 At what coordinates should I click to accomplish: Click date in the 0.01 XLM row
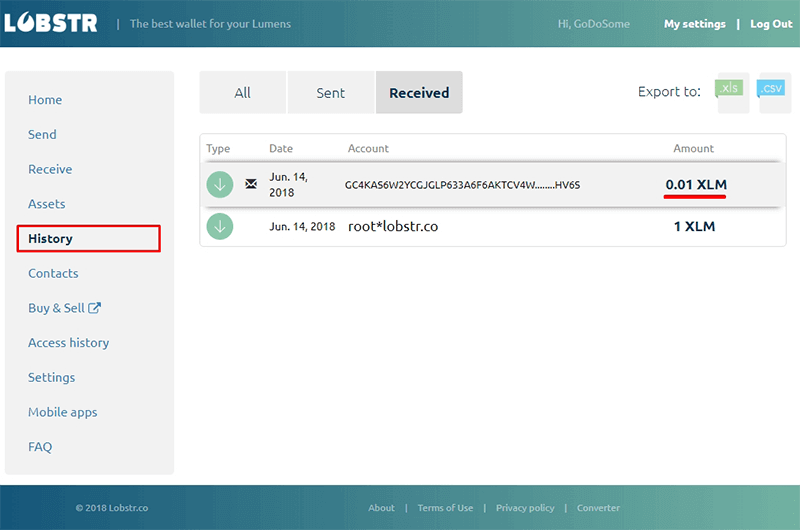point(288,185)
